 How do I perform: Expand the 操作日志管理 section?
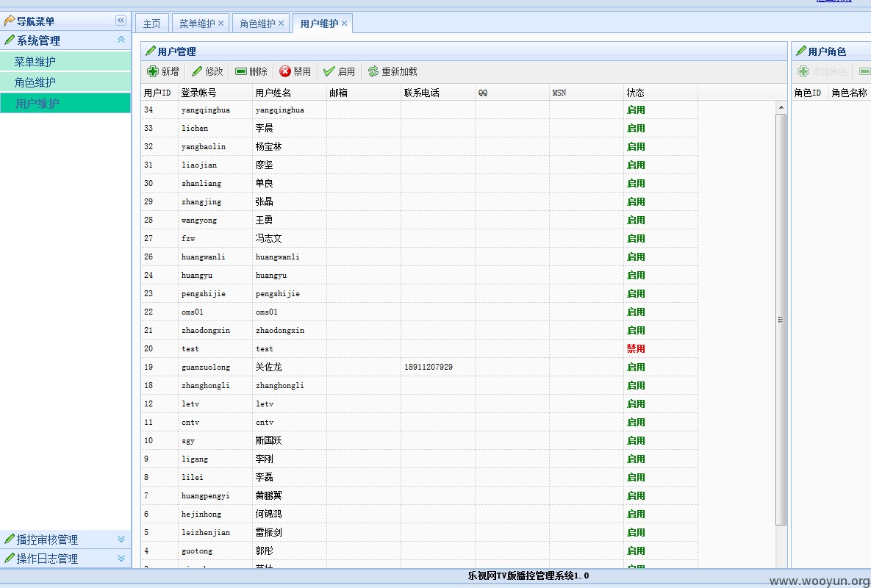121,559
